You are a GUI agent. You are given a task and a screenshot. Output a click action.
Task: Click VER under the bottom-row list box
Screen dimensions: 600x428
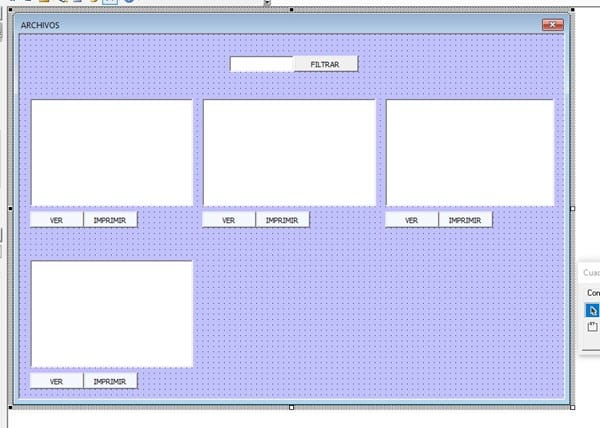(x=57, y=381)
